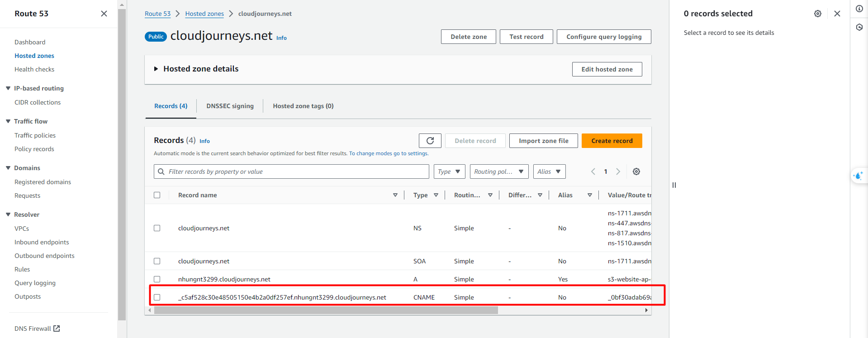Click the panel resize handle bars
Image resolution: width=868 pixels, height=338 pixels.
[674, 185]
